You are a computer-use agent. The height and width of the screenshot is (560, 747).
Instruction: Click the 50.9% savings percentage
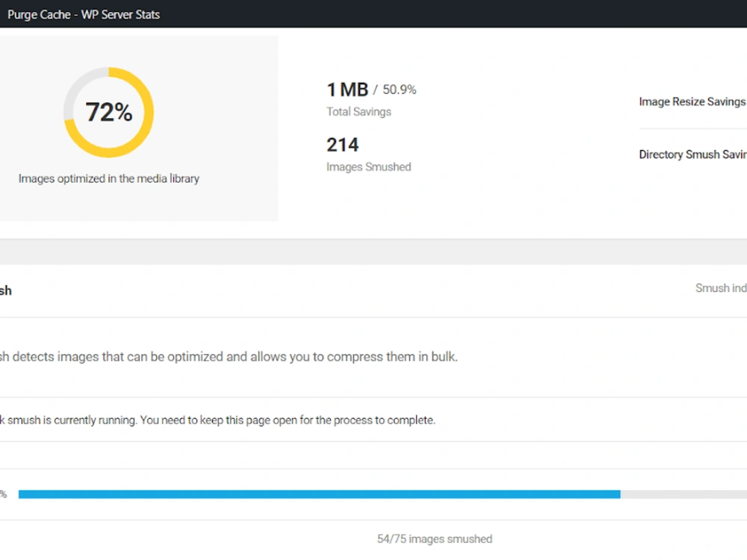point(399,90)
